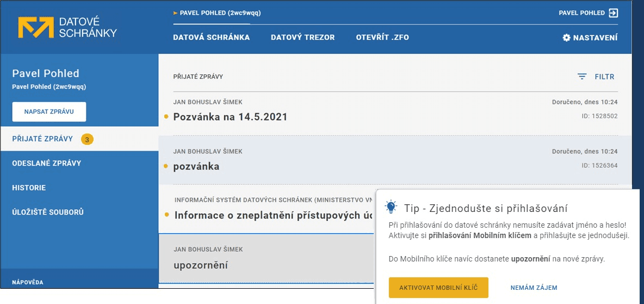Screen dimensions: 644x304
Task: Click the Nastavení gear icon
Action: click(566, 38)
